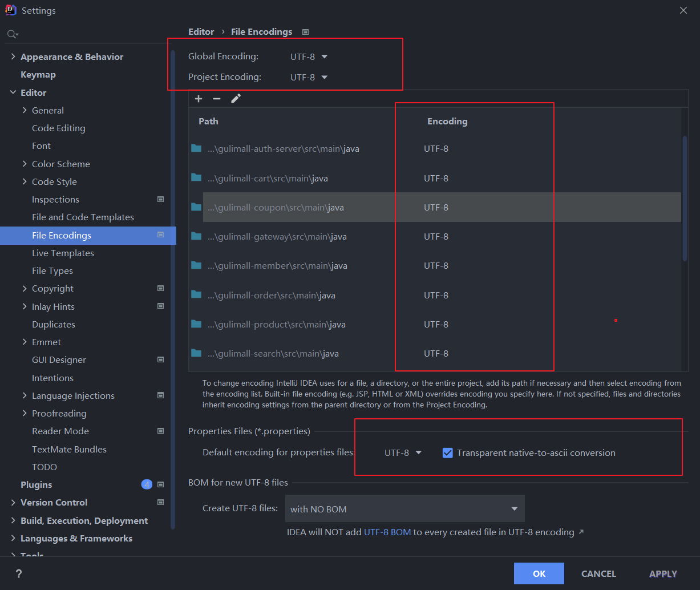Expand the Code Style node
Viewport: 700px width, 590px height.
[25, 181]
